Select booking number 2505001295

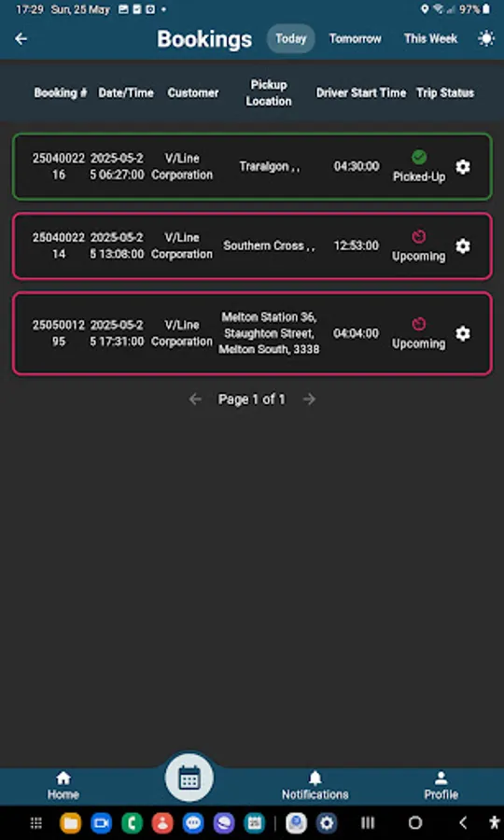(x=59, y=333)
